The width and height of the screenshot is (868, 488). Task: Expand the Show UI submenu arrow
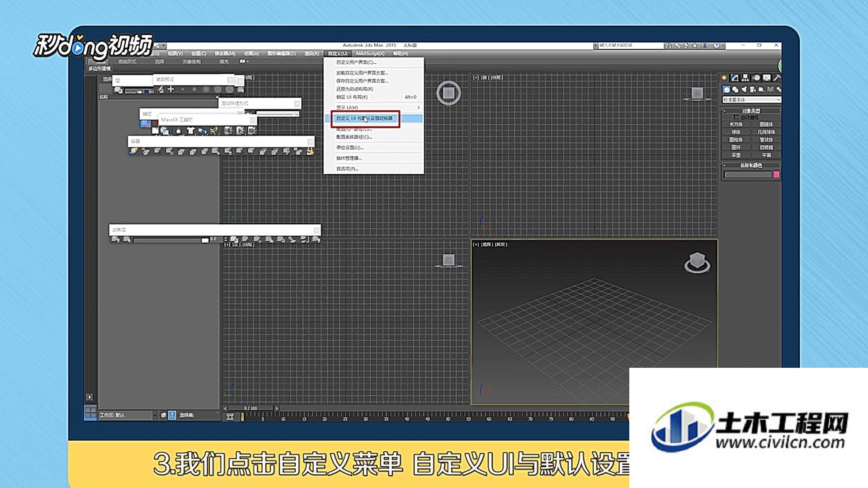click(x=419, y=108)
